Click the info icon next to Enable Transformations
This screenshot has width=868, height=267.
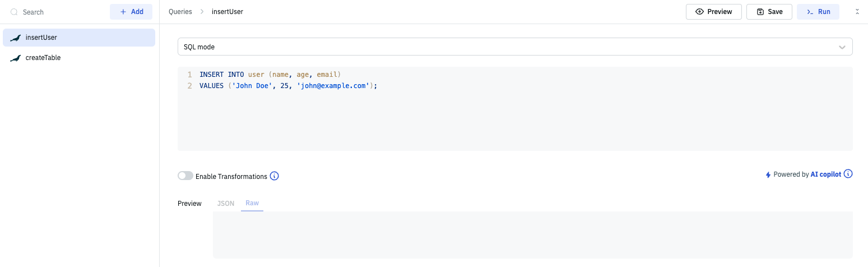(x=274, y=176)
